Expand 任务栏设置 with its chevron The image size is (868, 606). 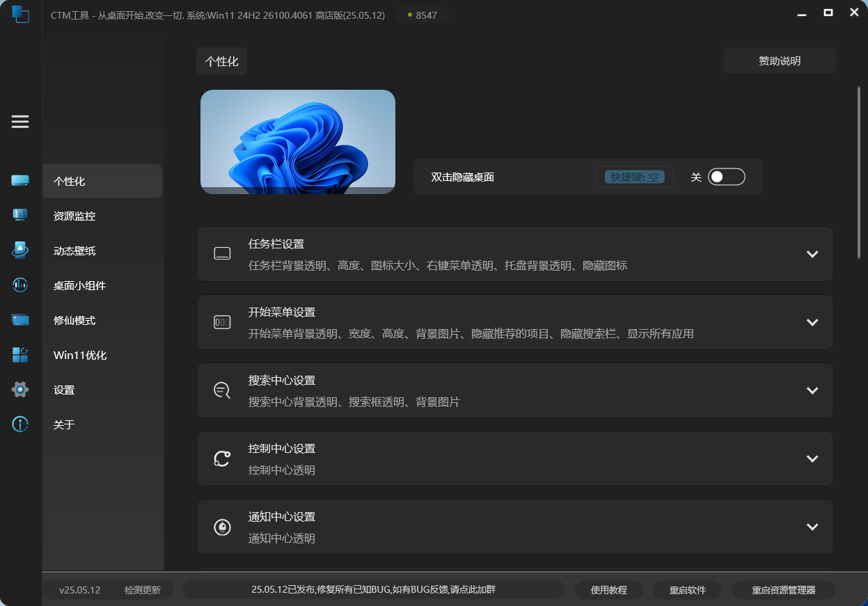[x=812, y=254]
